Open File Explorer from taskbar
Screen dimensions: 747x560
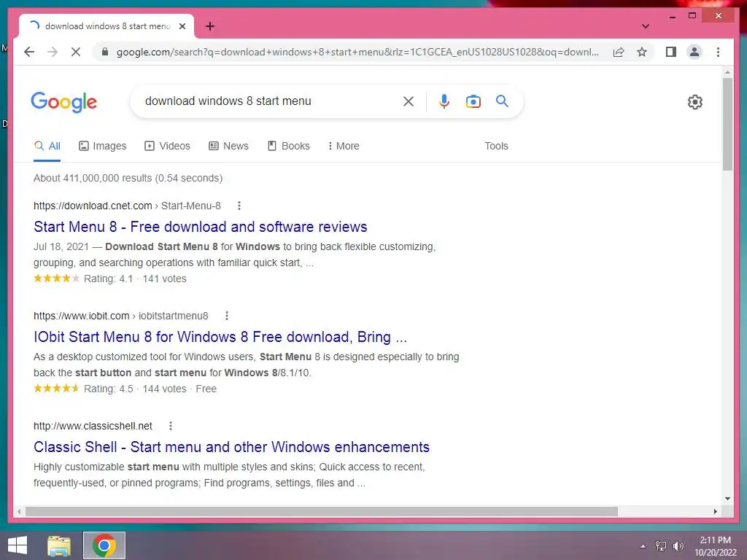[x=59, y=545]
